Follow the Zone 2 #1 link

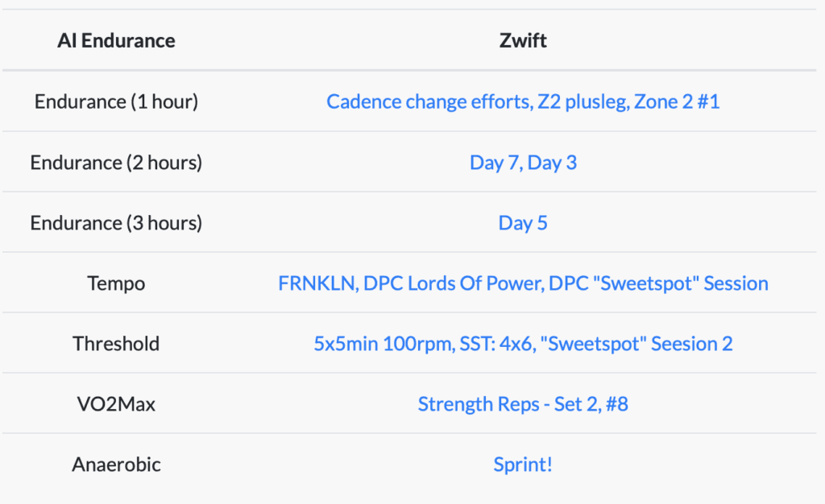tap(677, 101)
